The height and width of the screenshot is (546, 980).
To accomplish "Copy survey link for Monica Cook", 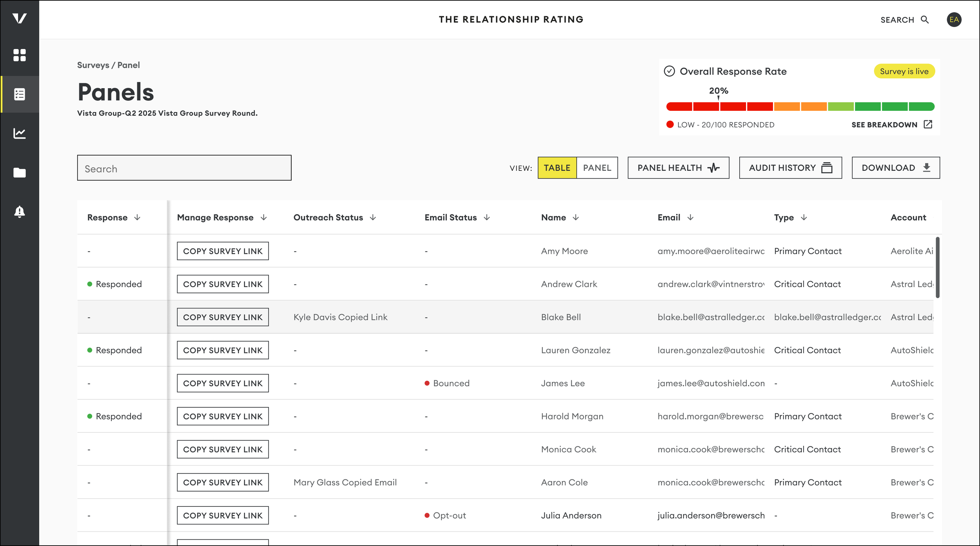I will point(223,449).
